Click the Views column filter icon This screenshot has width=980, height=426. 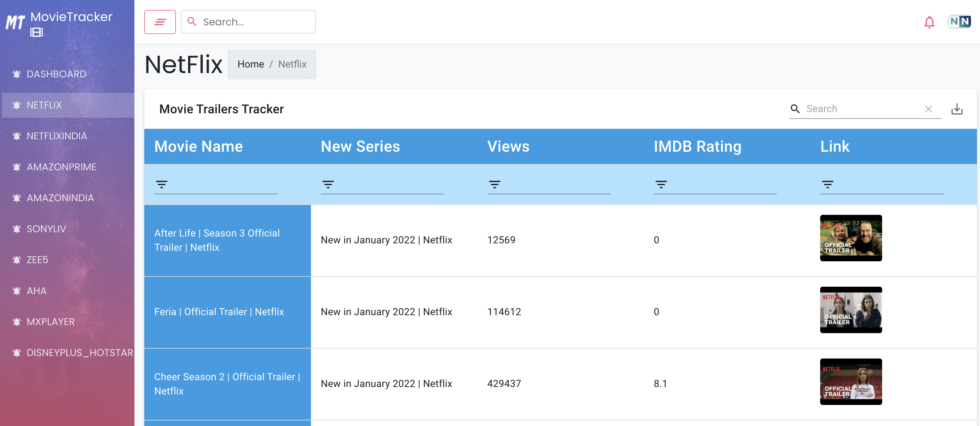495,185
